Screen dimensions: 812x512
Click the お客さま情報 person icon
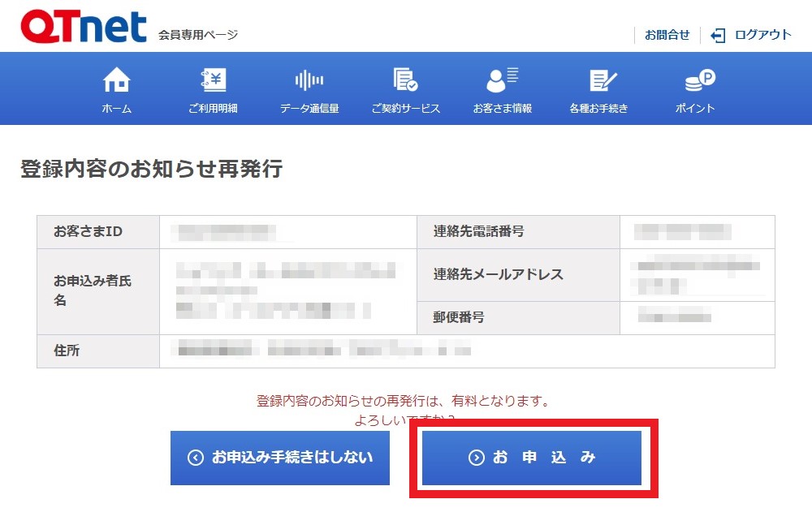[x=503, y=80]
